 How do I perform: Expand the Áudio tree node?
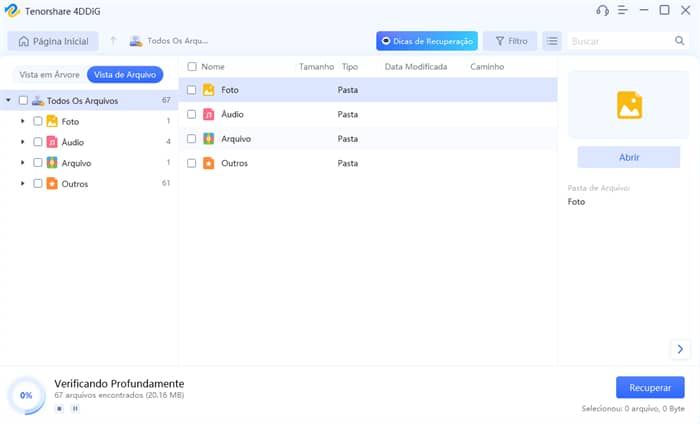click(x=22, y=142)
